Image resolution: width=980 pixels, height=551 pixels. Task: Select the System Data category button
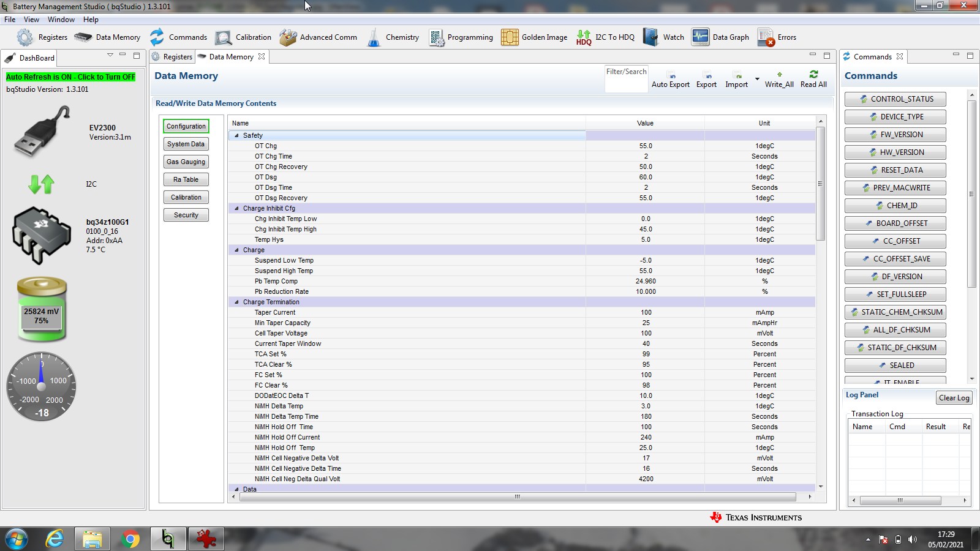pyautogui.click(x=186, y=144)
